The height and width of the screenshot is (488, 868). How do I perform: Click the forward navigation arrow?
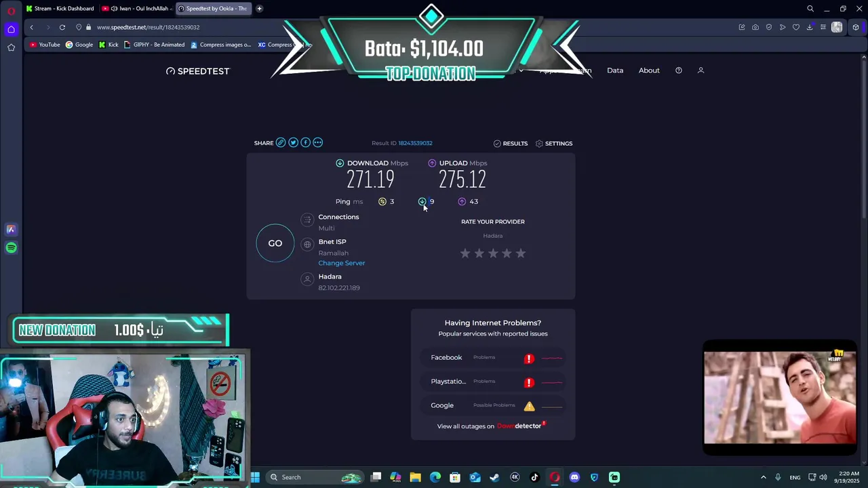(47, 27)
